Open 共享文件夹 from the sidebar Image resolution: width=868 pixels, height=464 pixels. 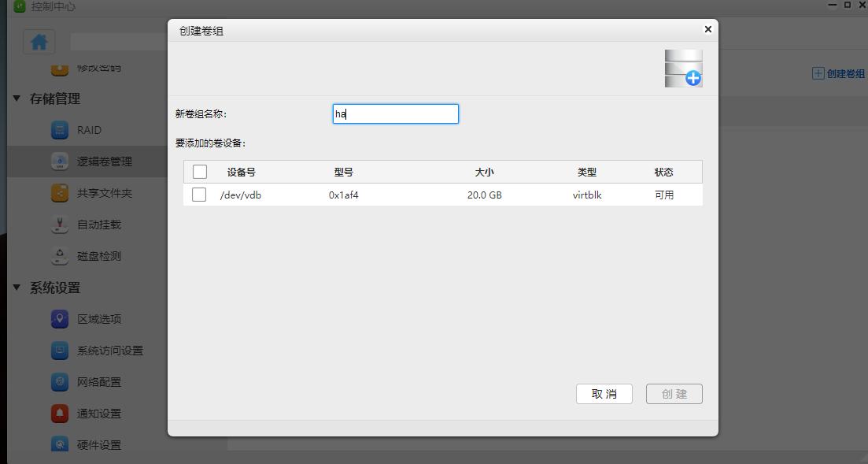click(59, 192)
